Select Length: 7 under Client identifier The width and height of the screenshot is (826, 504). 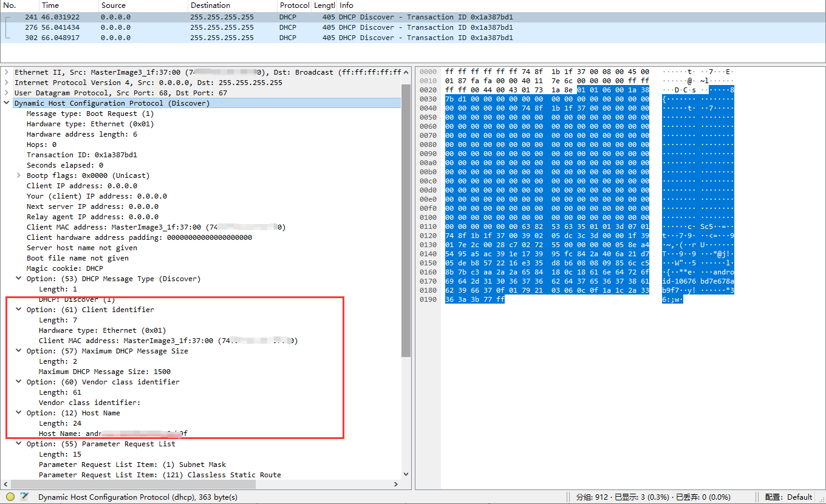[x=58, y=320]
